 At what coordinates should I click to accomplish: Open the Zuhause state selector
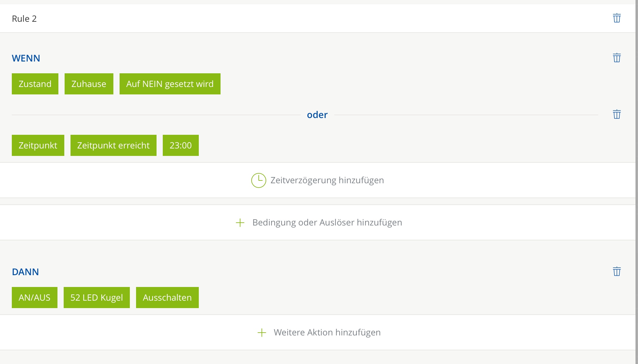coord(89,84)
